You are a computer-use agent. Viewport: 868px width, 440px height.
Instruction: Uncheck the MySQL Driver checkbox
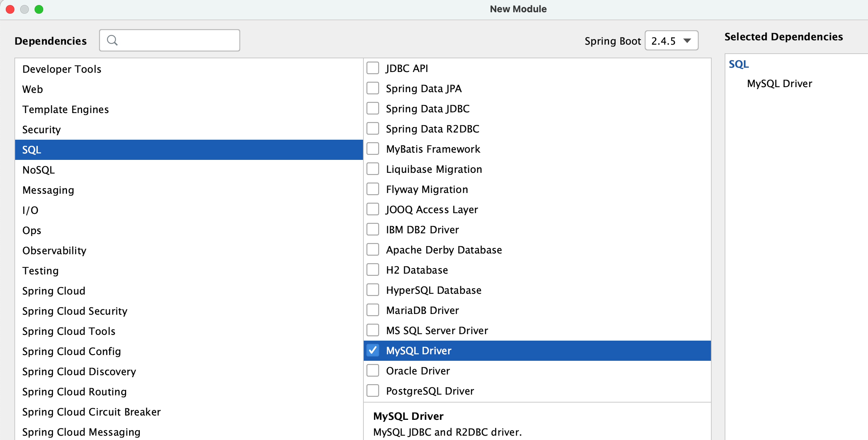click(373, 350)
